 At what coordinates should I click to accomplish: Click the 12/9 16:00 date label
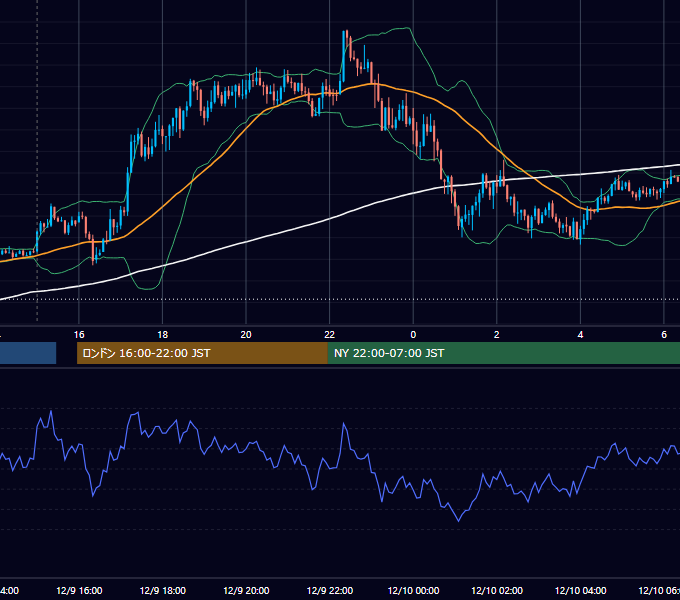[79, 590]
